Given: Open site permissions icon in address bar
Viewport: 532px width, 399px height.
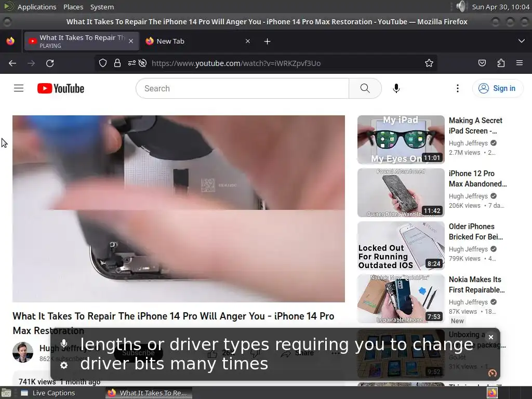Looking at the screenshot, I should (x=131, y=63).
